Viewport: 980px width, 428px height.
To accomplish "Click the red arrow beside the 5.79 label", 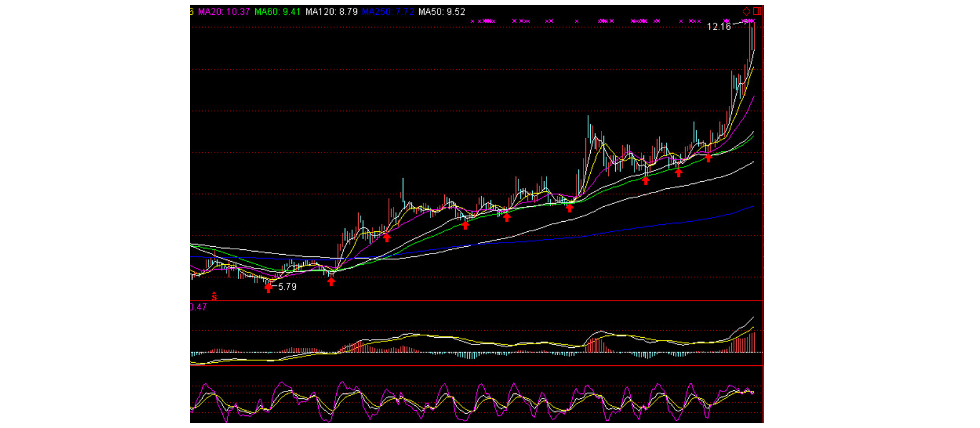I will coord(268,288).
